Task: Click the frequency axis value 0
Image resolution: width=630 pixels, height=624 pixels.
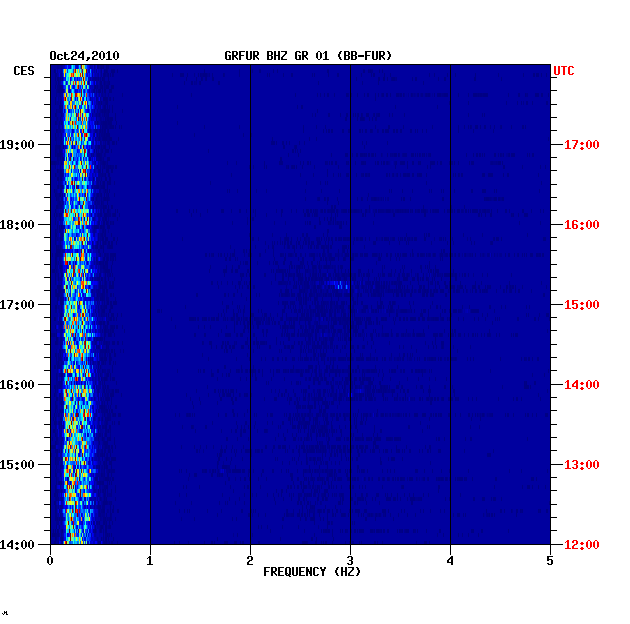Action: 50,561
